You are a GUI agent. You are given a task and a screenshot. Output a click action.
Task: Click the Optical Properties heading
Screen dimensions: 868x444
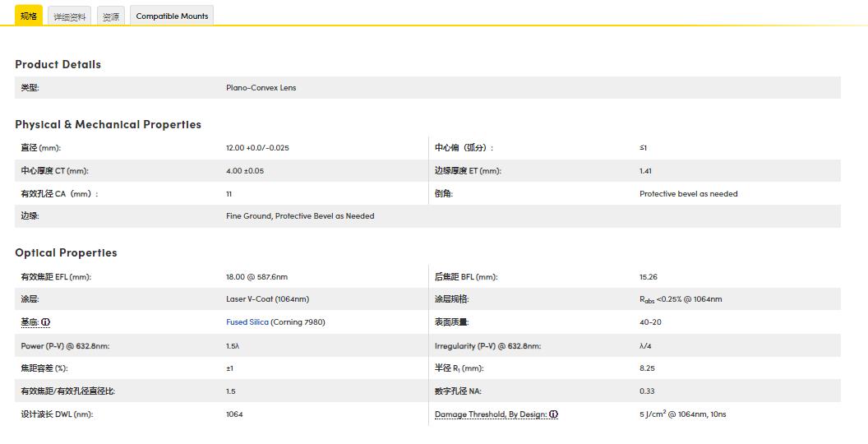coord(66,252)
